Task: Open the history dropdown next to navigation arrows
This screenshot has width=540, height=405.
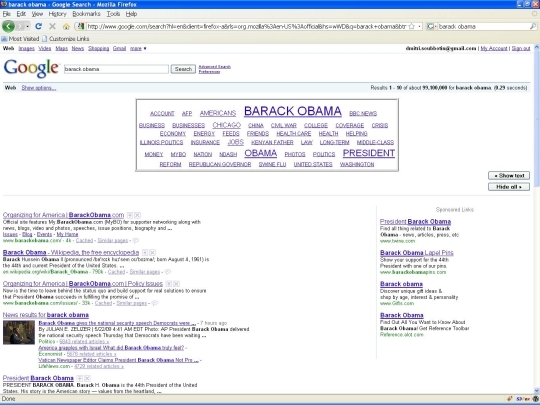Action: pyautogui.click(x=28, y=26)
